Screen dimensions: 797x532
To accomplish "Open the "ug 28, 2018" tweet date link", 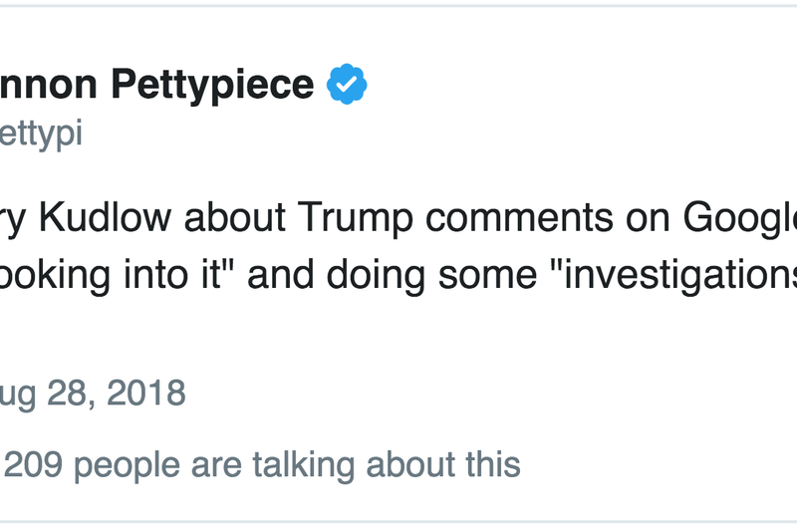I will point(93,393).
